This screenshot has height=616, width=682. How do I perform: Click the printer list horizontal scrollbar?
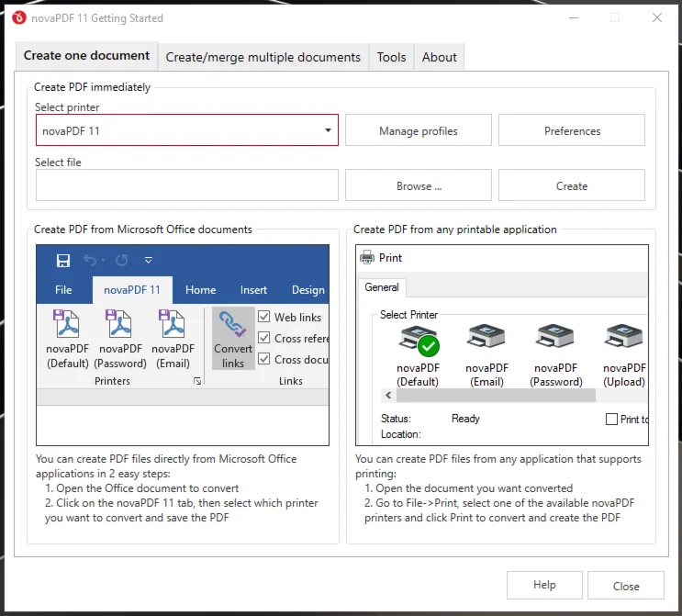[x=496, y=396]
